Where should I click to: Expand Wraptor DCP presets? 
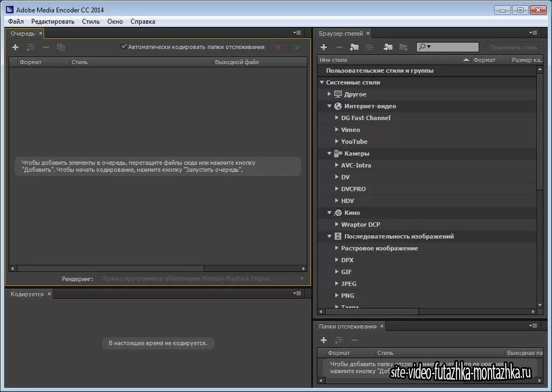pos(336,224)
